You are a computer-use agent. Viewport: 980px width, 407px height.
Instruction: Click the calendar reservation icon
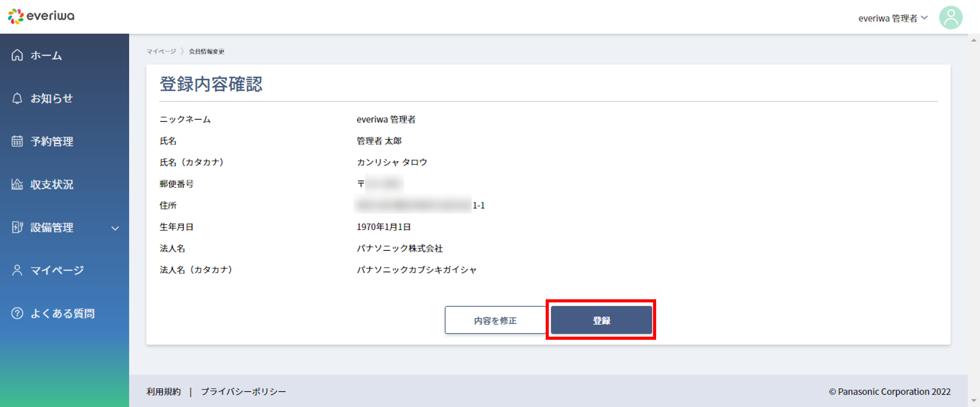click(x=17, y=141)
